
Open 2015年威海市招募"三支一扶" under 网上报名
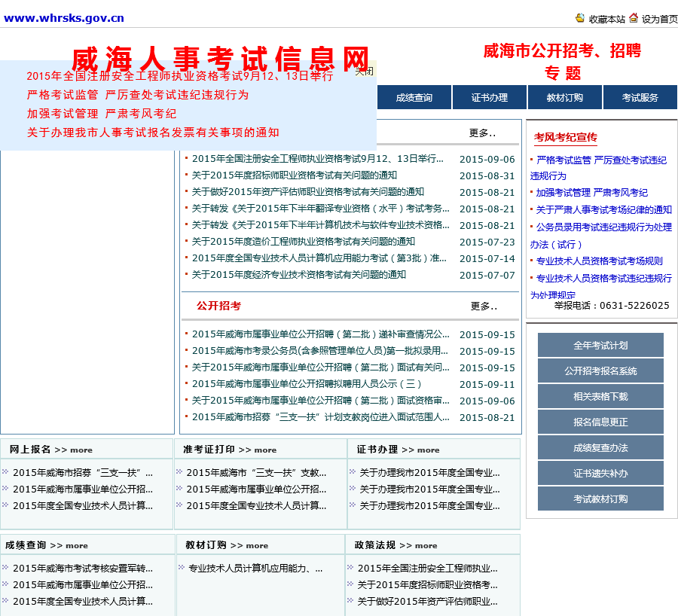tap(83, 472)
